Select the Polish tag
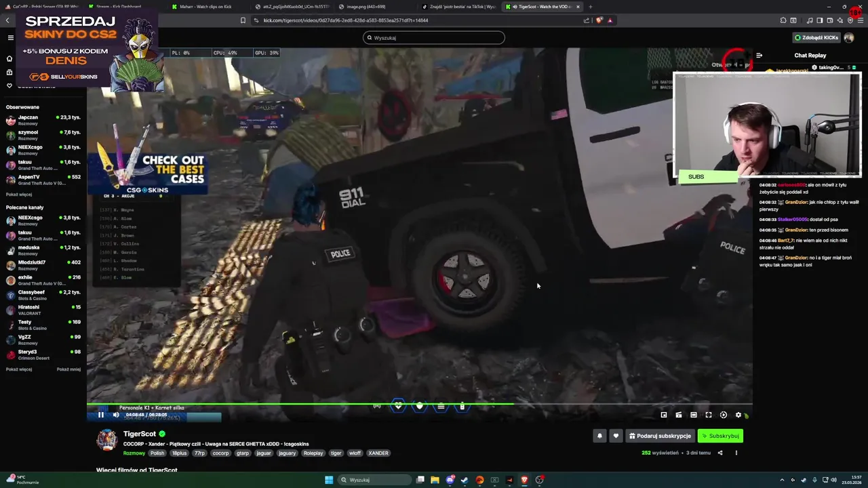 point(157,453)
